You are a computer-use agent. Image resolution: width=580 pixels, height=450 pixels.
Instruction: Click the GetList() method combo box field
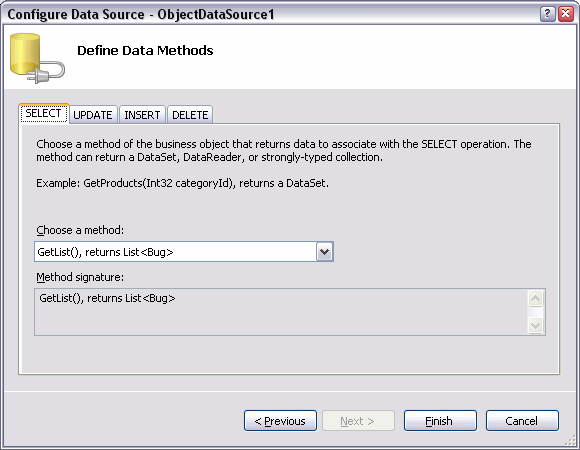click(184, 252)
